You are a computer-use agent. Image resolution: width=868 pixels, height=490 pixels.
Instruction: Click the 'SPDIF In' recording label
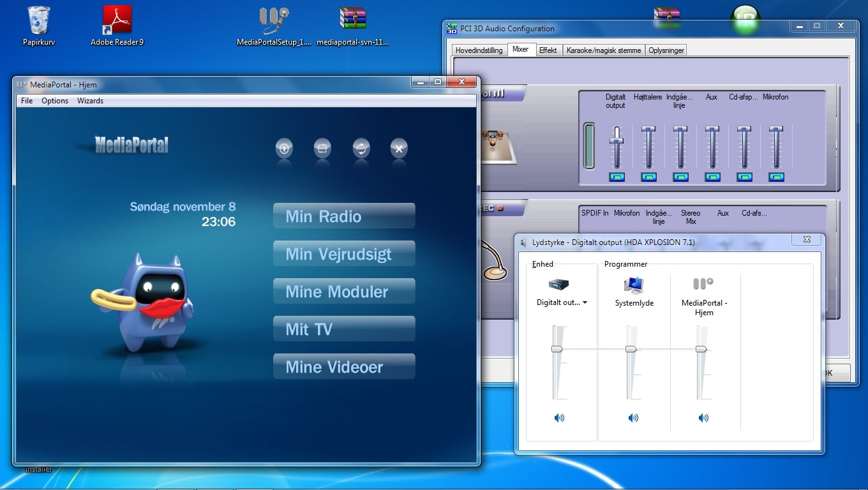595,213
